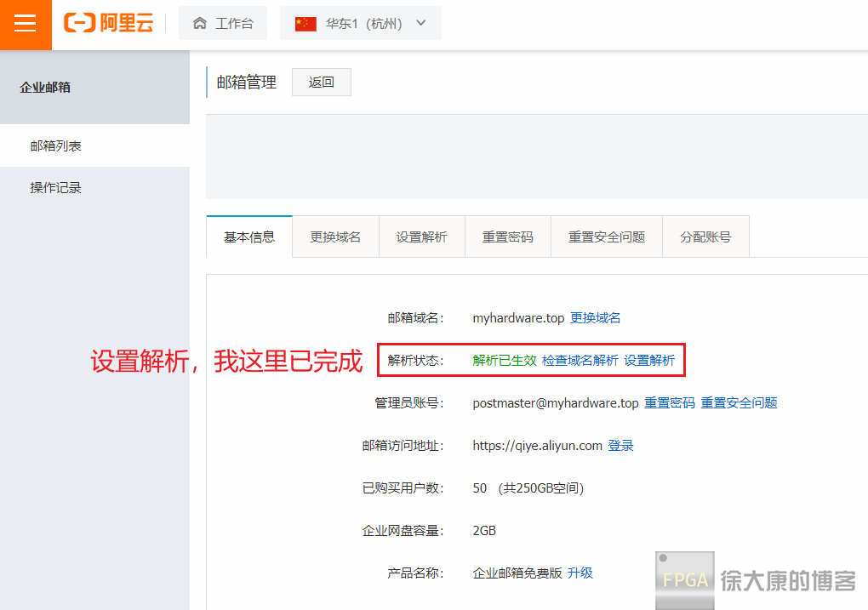Click the myhardware.top domain text
The image size is (868, 610).
[x=518, y=318]
